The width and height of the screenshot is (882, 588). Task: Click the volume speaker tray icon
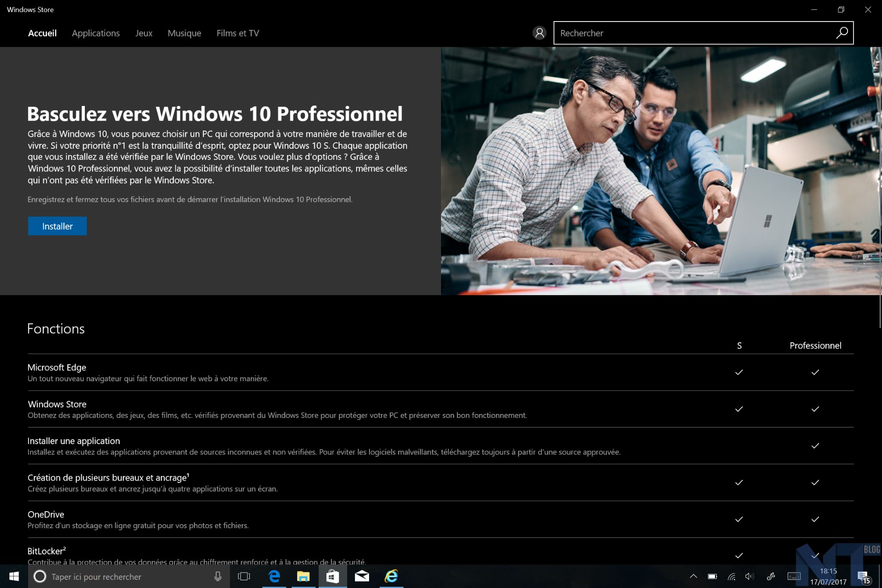point(749,576)
